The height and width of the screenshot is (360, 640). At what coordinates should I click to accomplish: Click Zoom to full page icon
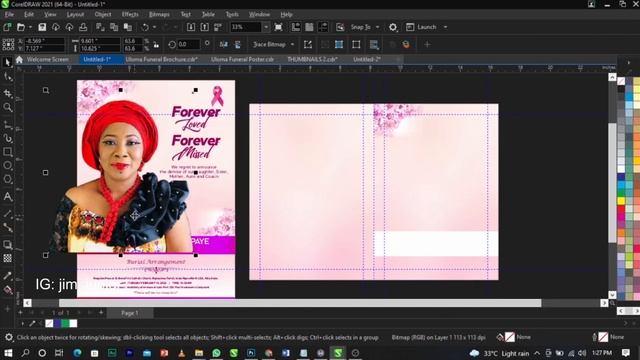click(x=278, y=27)
